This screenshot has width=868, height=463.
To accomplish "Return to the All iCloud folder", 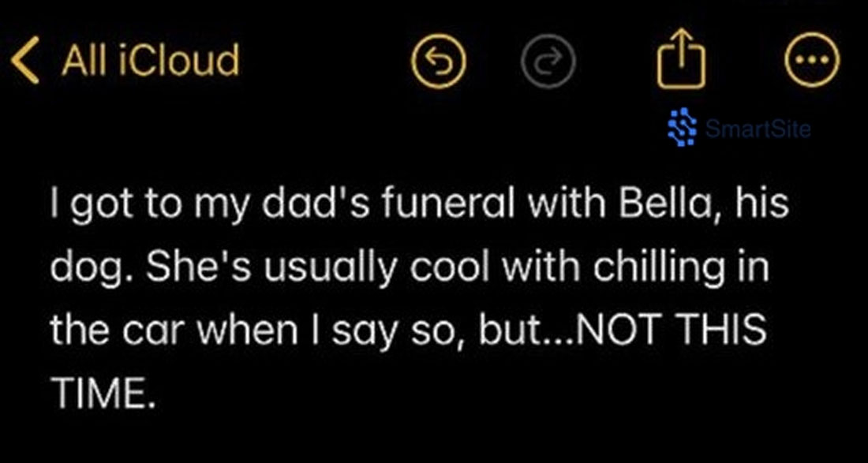I will 150,62.
